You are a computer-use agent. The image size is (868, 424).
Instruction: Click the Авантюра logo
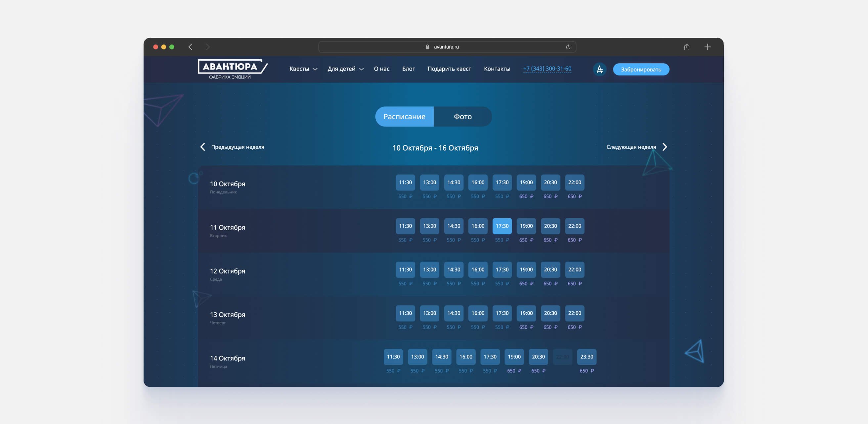(232, 69)
